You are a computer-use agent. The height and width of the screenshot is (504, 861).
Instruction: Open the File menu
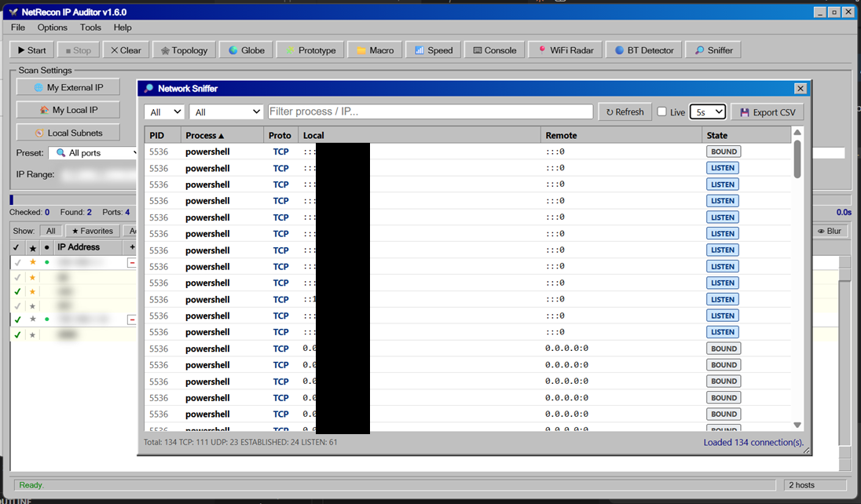pyautogui.click(x=17, y=27)
